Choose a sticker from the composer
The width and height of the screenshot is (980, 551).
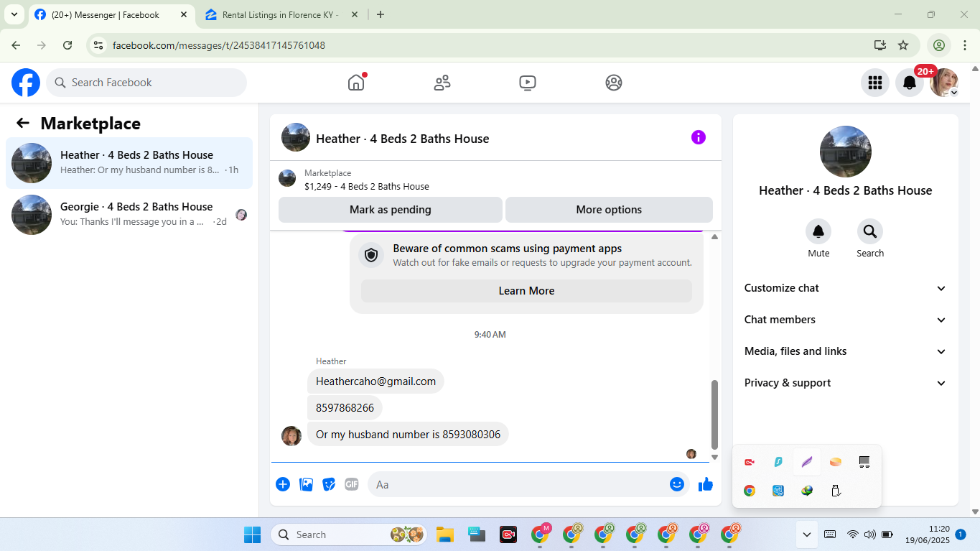point(329,484)
